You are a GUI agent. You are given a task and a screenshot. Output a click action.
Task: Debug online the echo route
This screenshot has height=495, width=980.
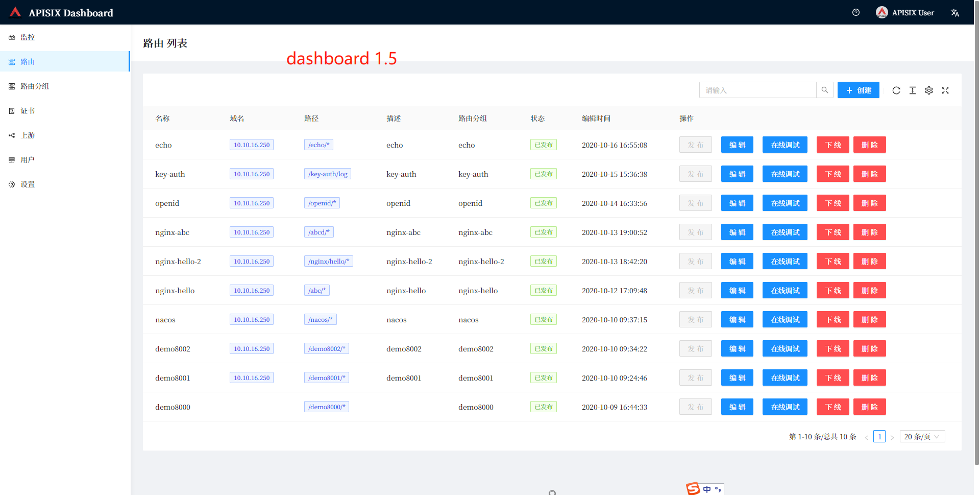[785, 145]
